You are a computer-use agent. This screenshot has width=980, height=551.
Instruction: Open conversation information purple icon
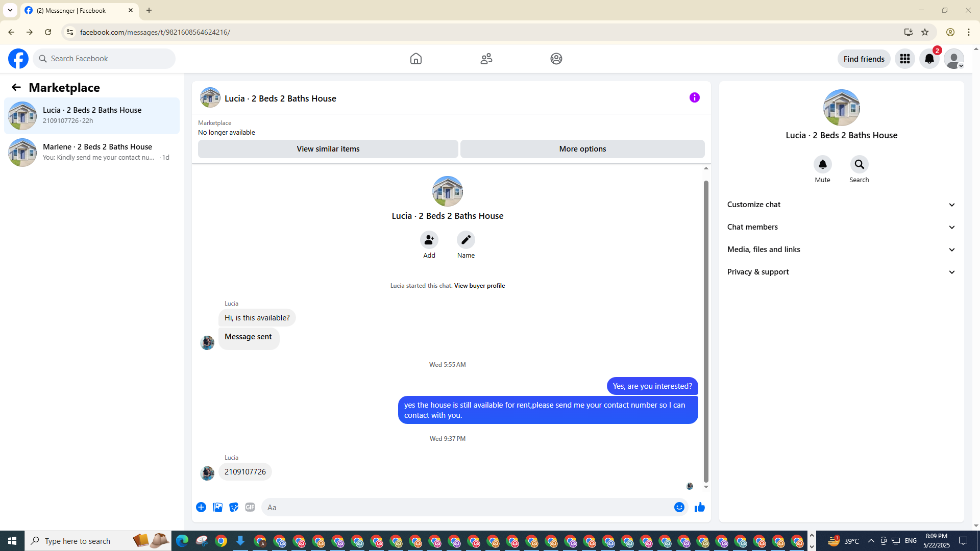click(695, 97)
